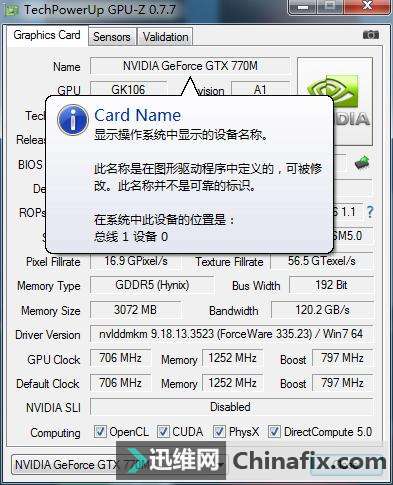393x485 pixels.
Task: Select the Graphics Card tab
Action: tap(47, 35)
